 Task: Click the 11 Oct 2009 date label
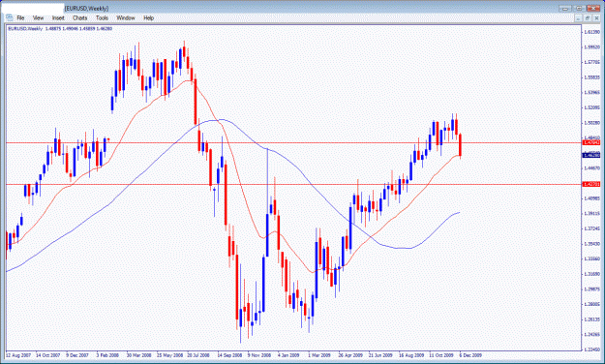click(x=441, y=355)
